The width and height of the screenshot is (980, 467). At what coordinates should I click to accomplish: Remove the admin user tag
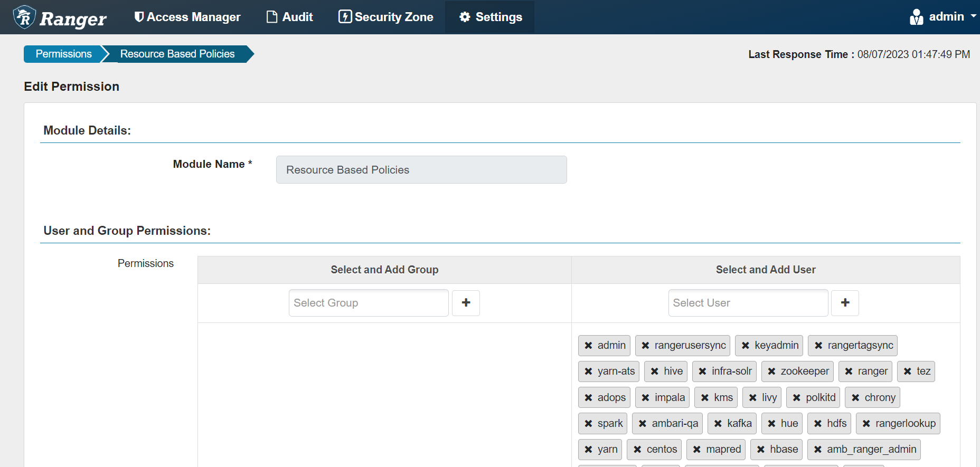(x=588, y=346)
